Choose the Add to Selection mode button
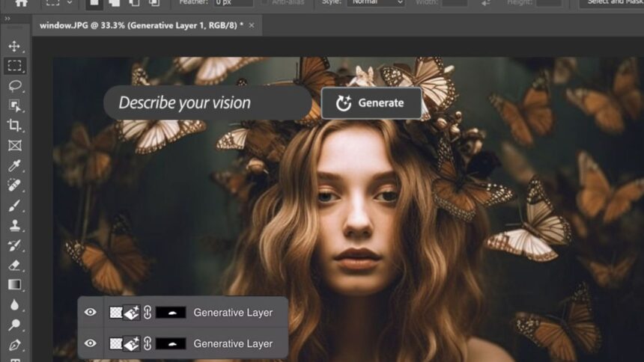The width and height of the screenshot is (644, 362). tap(114, 3)
